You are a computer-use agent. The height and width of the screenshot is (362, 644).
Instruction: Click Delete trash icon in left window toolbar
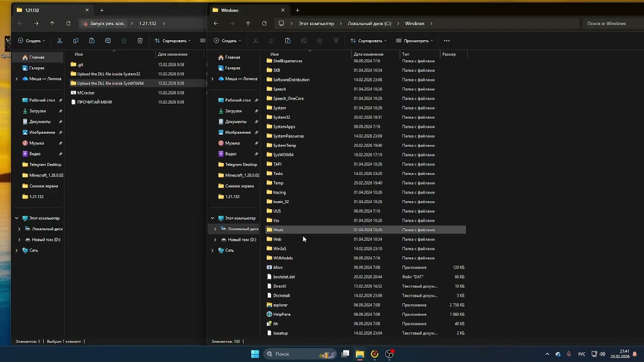coord(140,41)
